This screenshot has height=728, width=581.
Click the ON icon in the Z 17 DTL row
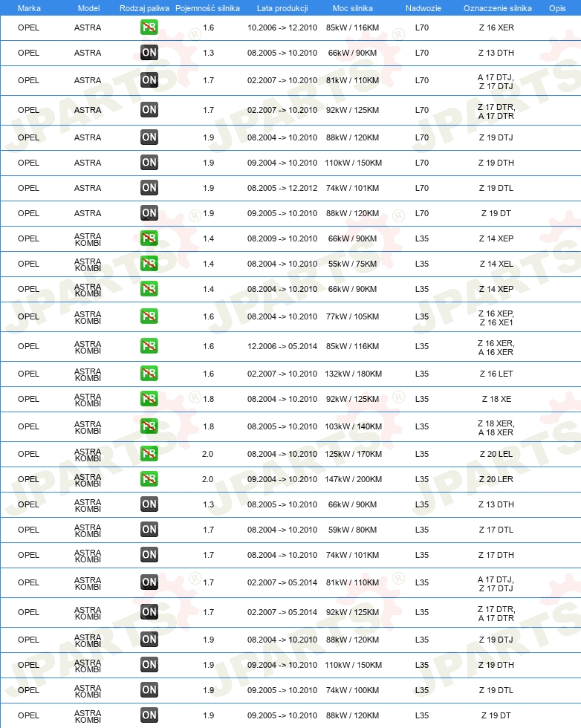(149, 529)
